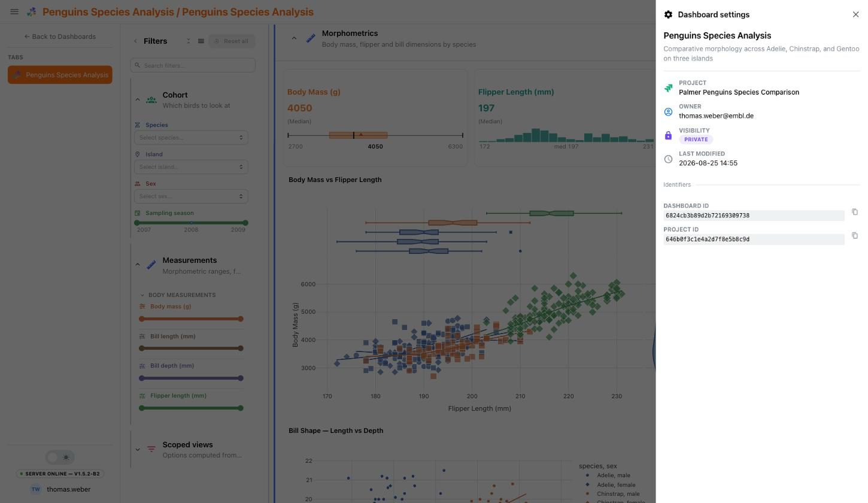
Task: Collapse the Morphometrics section chevron
Action: pos(294,38)
